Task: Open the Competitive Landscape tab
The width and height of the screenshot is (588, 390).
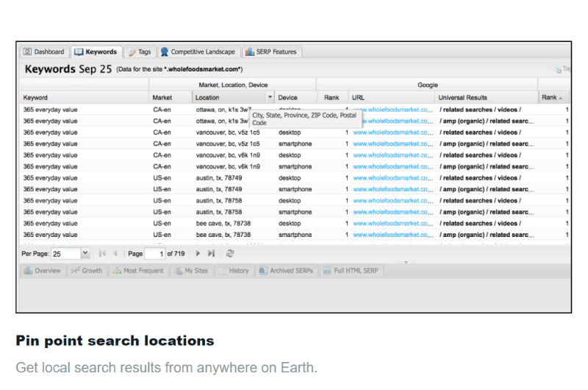Action: pyautogui.click(x=198, y=52)
